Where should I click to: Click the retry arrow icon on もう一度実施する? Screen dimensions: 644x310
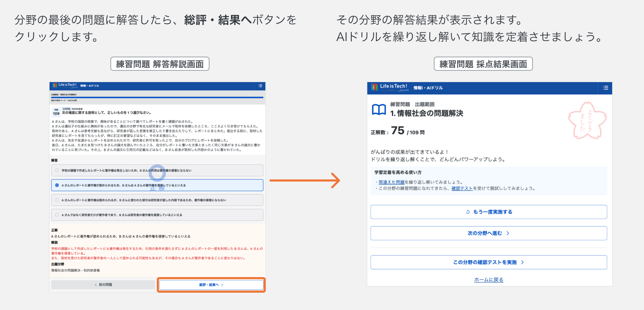tap(468, 212)
